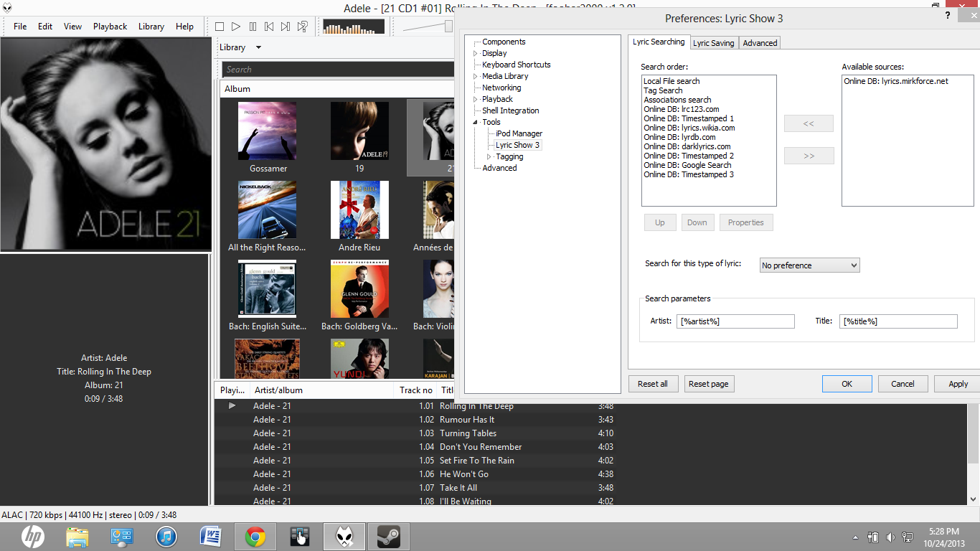Stop playback with the stop icon

tap(219, 26)
